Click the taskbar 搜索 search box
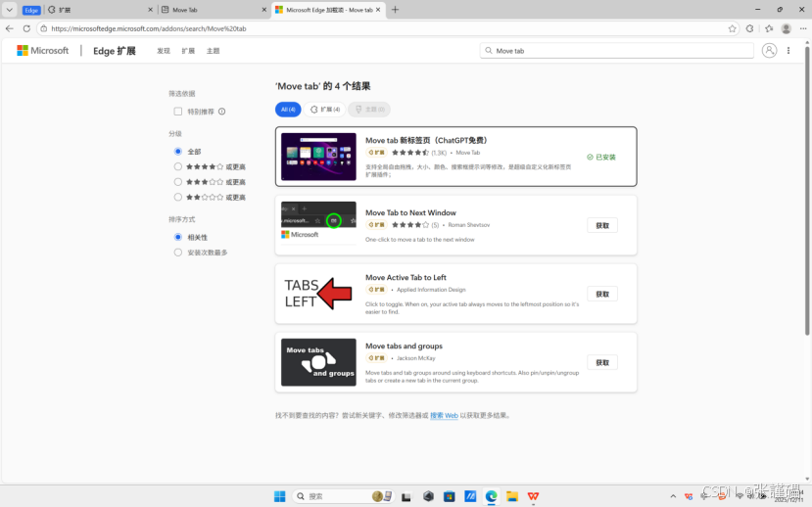The height and width of the screenshot is (507, 812). pos(342,496)
